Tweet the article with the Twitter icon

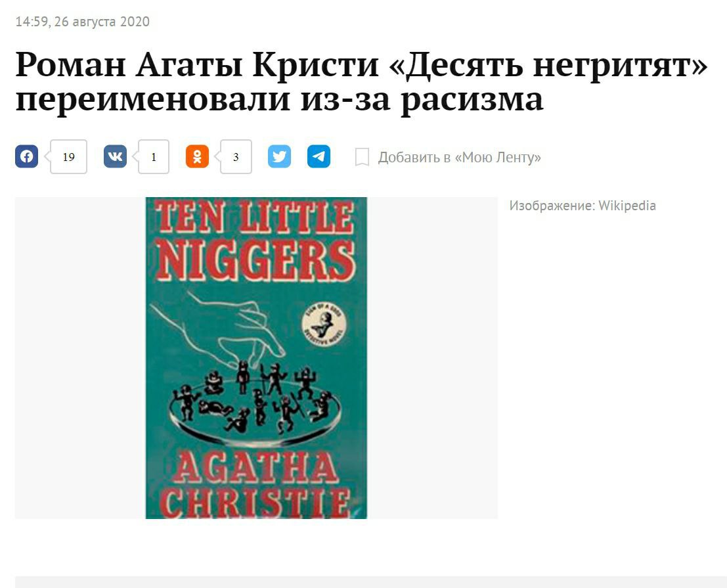click(x=279, y=156)
